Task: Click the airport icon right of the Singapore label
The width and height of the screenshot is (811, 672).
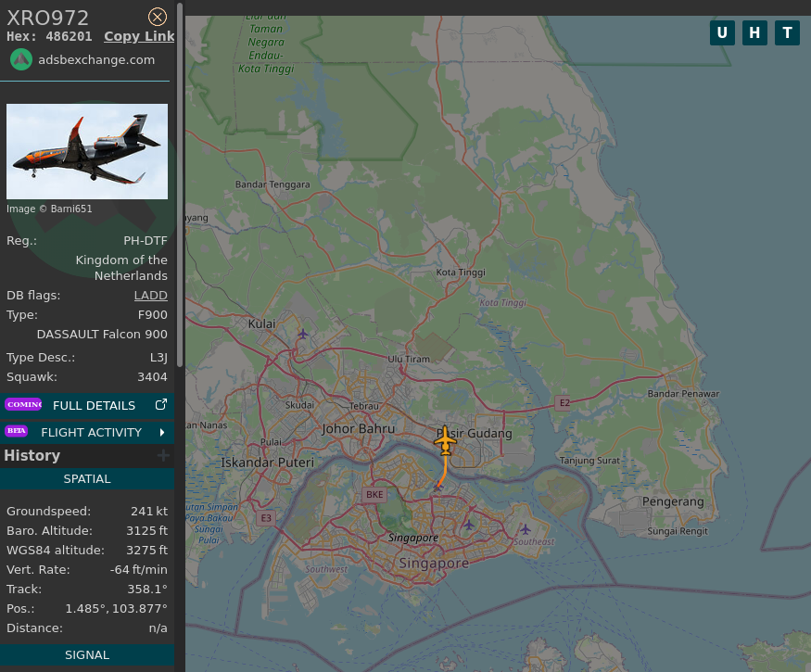Action: coord(469,525)
